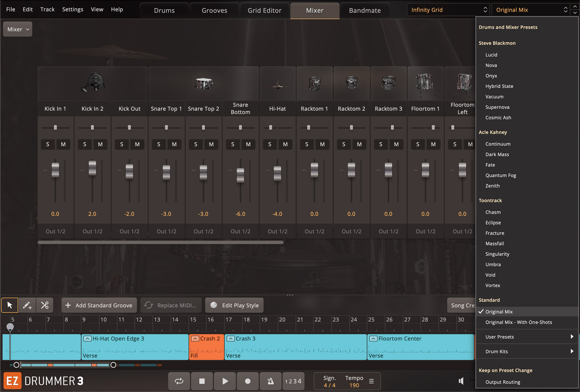This screenshot has height=392, width=580.
Task: Mute the Snare Bottom channel
Action: click(248, 144)
